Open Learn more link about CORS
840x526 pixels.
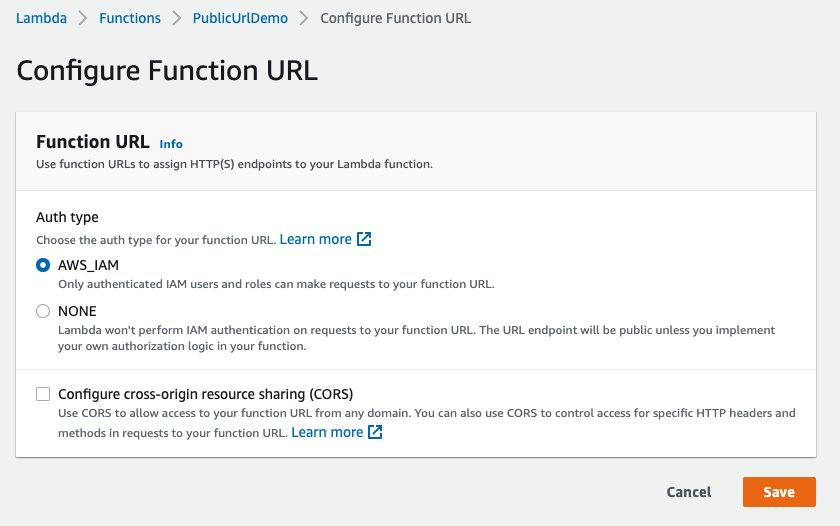click(x=327, y=432)
